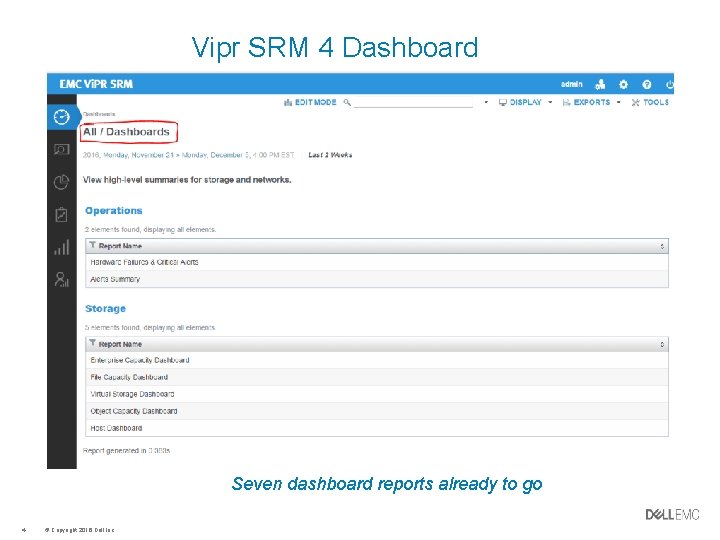Open the Display menu
The width and height of the screenshot is (720, 540).
pos(525,102)
